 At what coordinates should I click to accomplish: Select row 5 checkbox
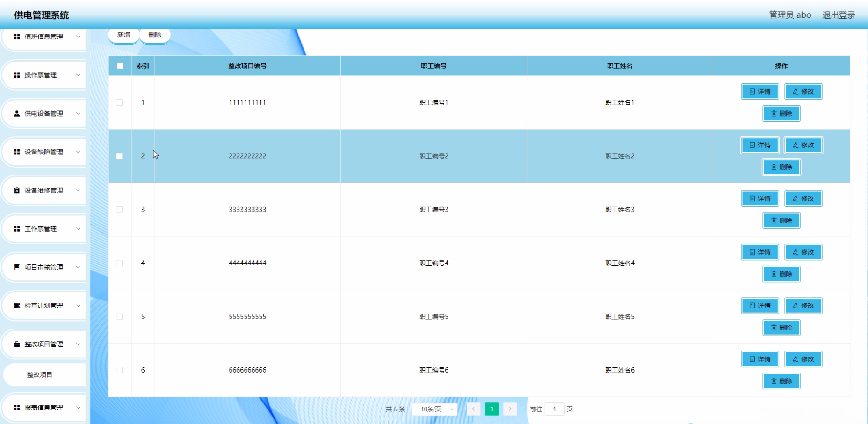point(119,317)
